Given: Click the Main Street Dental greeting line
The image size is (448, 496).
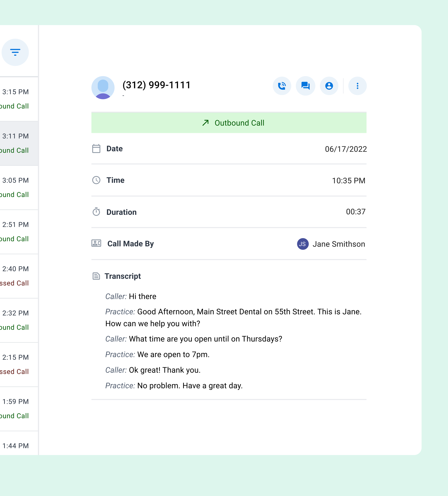Looking at the screenshot, I should 233,317.
